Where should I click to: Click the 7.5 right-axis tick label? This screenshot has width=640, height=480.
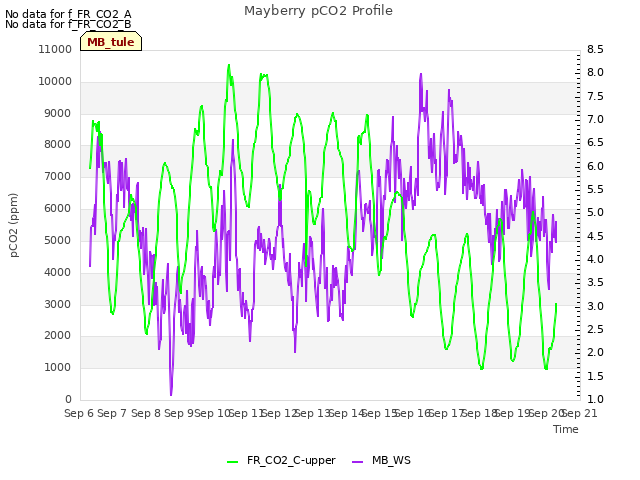point(595,96)
